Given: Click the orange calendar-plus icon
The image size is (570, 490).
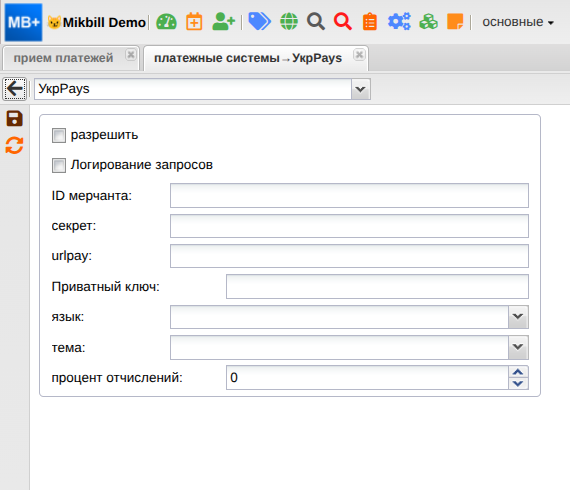Looking at the screenshot, I should [194, 22].
